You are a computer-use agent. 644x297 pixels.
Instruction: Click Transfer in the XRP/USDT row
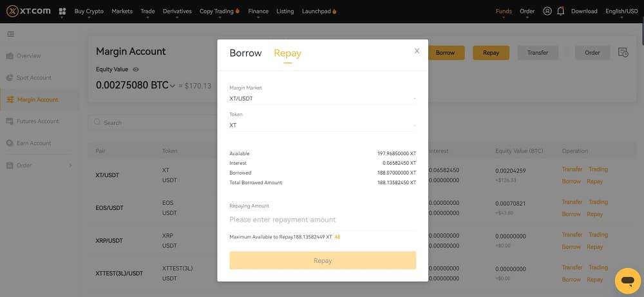(572, 235)
